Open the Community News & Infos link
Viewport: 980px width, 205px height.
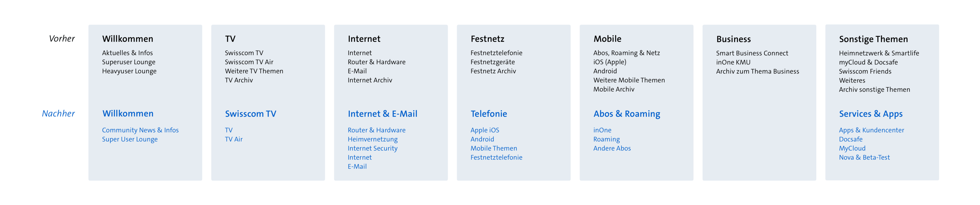click(x=140, y=130)
